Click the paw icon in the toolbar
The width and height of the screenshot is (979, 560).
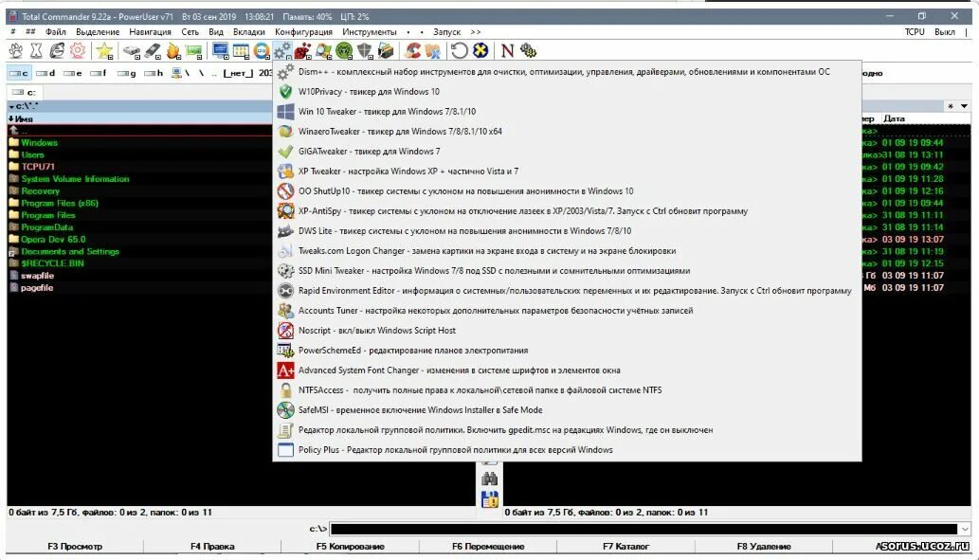16,50
